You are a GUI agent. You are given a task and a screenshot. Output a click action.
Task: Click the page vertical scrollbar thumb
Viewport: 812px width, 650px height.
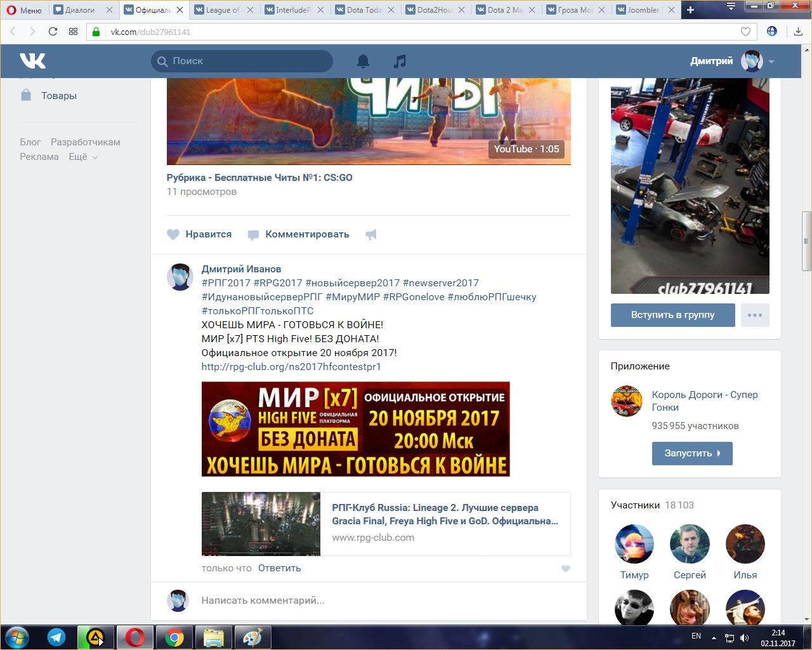(806, 241)
